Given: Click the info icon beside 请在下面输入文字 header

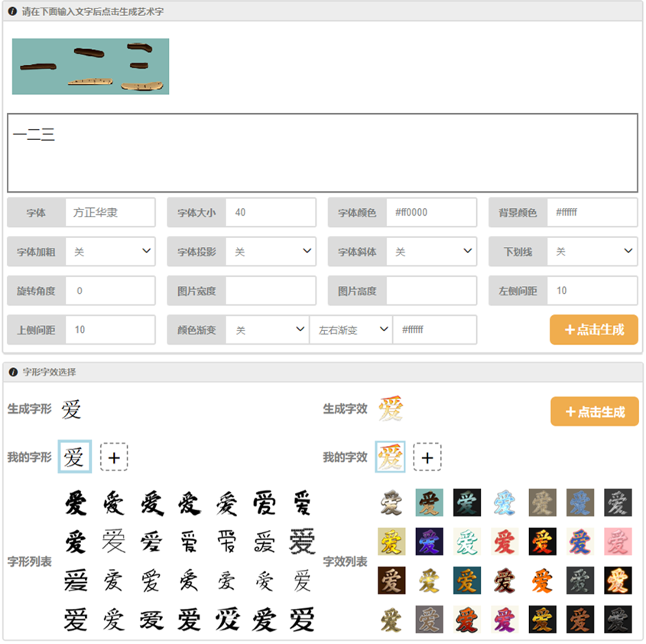Looking at the screenshot, I should pos(13,12).
